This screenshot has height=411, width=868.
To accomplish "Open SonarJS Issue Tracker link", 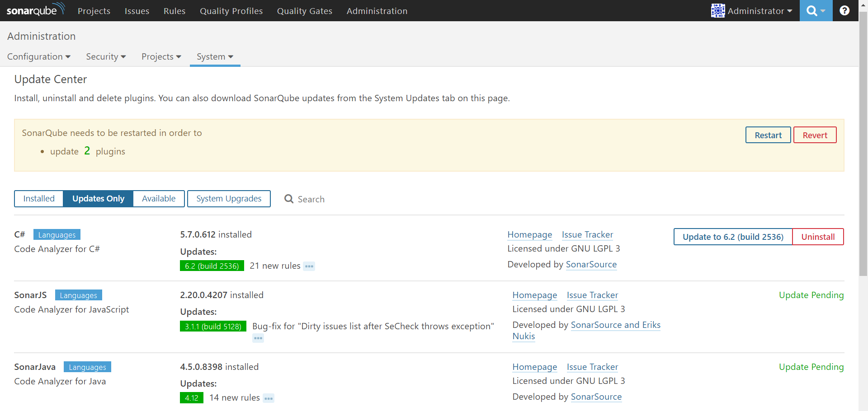I will [592, 295].
